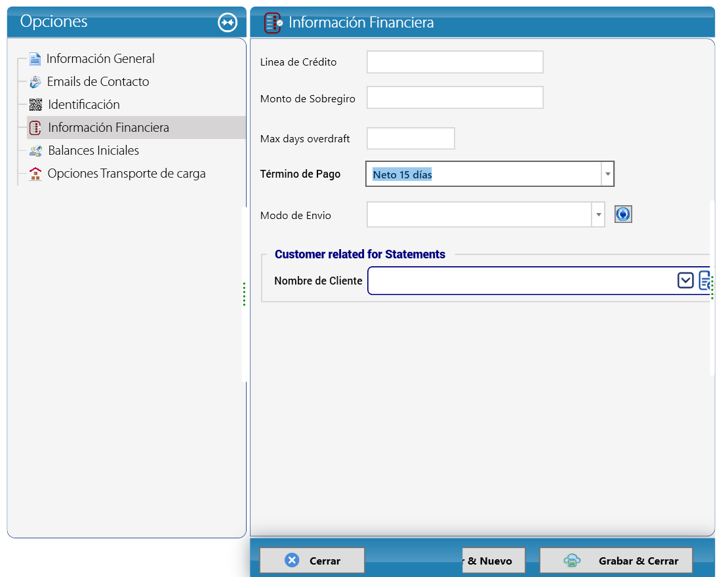Click the Nombre de Cliente text field
Image resolution: width=728 pixels, height=577 pixels.
pyautogui.click(x=522, y=281)
